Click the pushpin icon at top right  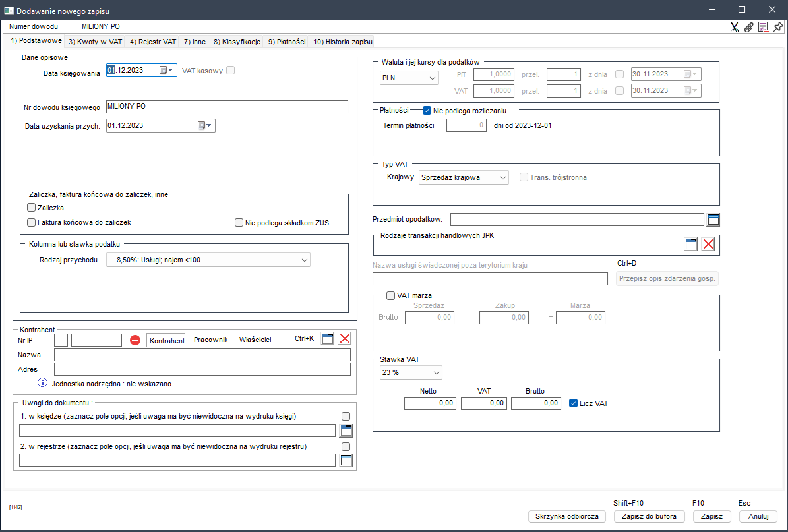click(x=778, y=27)
